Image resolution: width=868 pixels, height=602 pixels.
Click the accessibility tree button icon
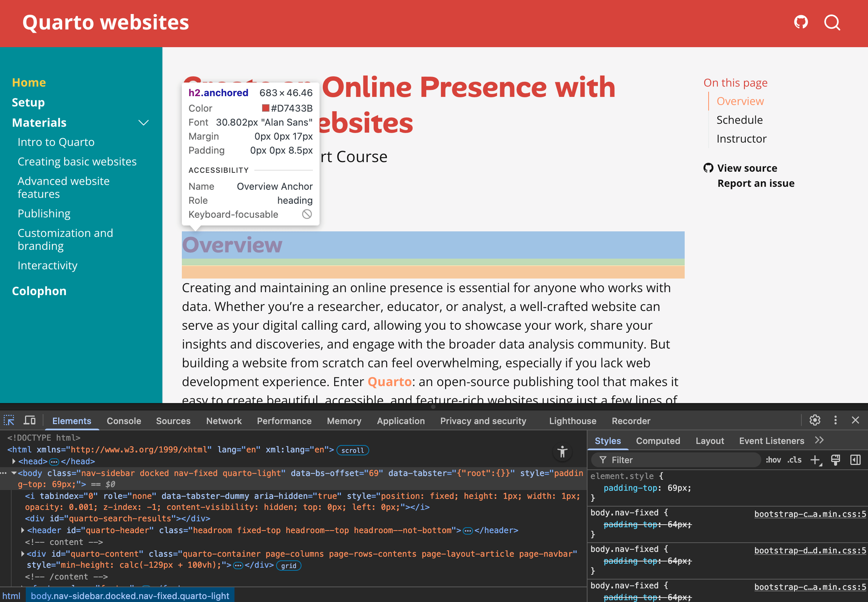[x=562, y=452]
